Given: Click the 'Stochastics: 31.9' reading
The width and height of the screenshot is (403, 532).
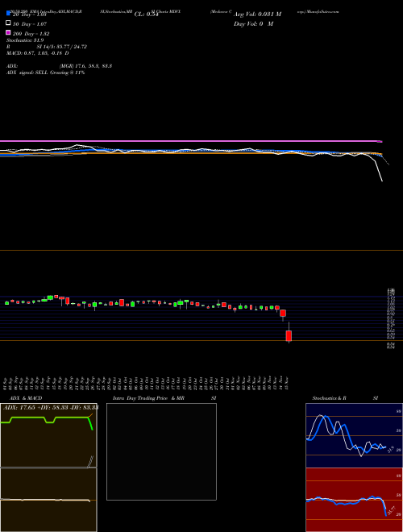Looking at the screenshot, I should pos(25,40).
